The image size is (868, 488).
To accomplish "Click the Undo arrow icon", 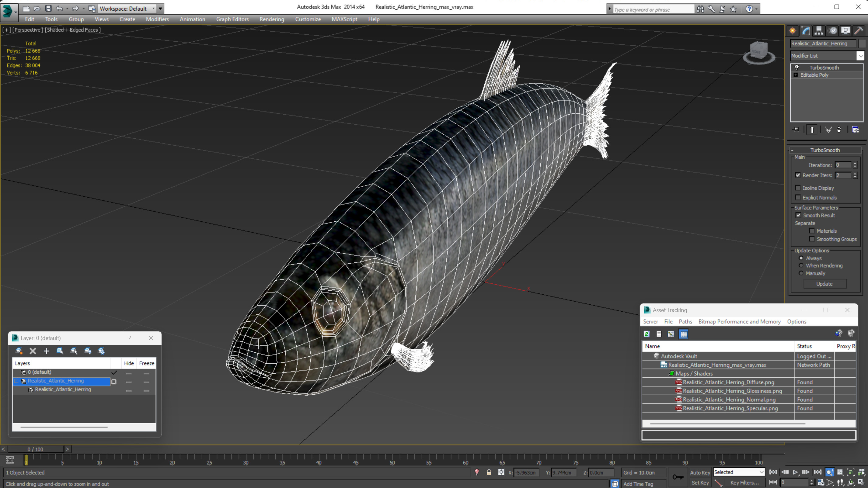I will click(x=59, y=9).
